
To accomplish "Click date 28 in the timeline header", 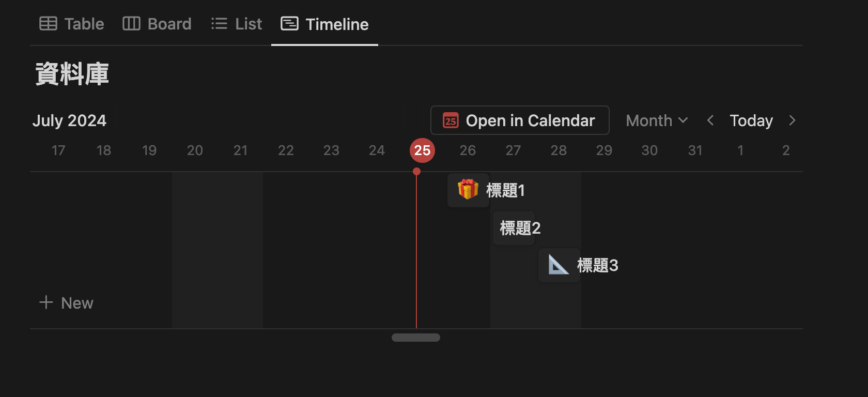I will pos(559,150).
